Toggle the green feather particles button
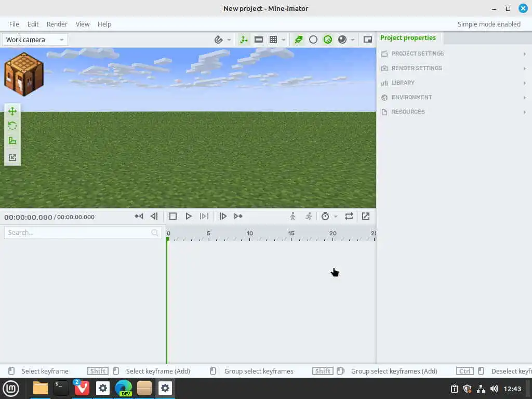The image size is (532, 399). pos(299,39)
